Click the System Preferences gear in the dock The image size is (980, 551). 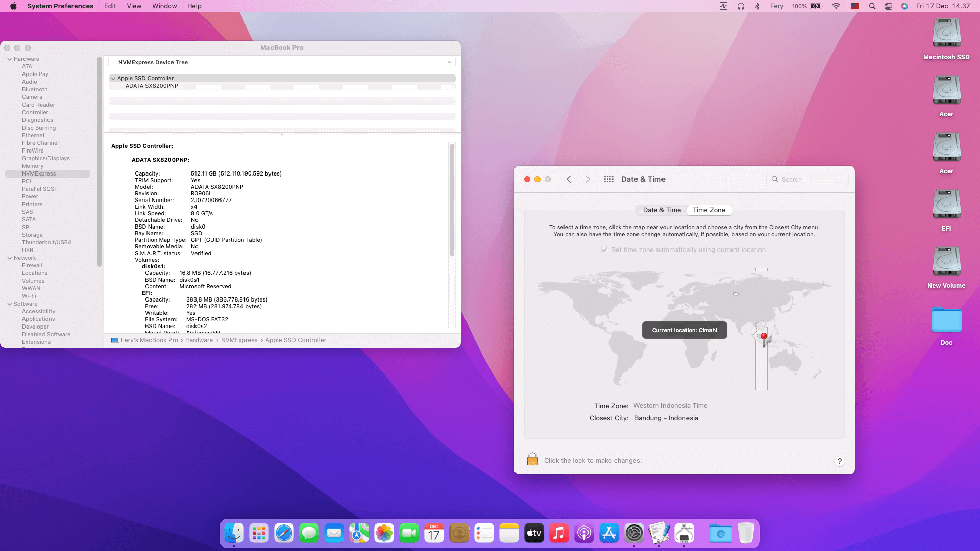634,534
